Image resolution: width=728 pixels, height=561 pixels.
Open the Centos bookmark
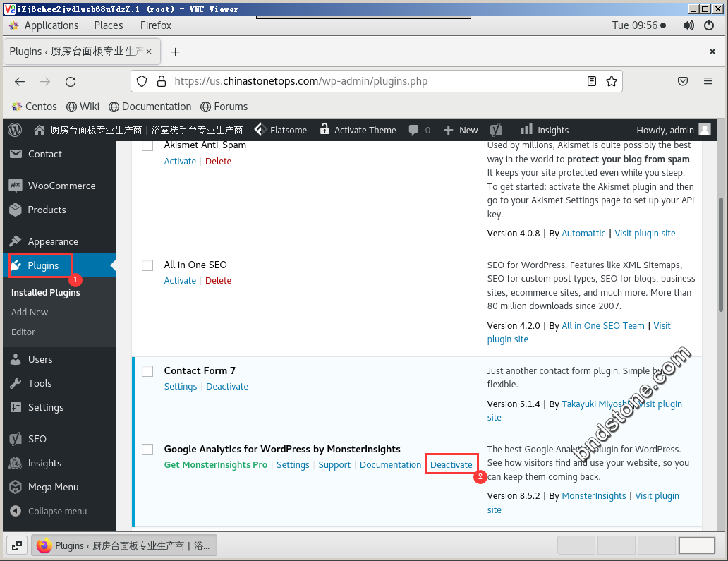[x=35, y=107]
